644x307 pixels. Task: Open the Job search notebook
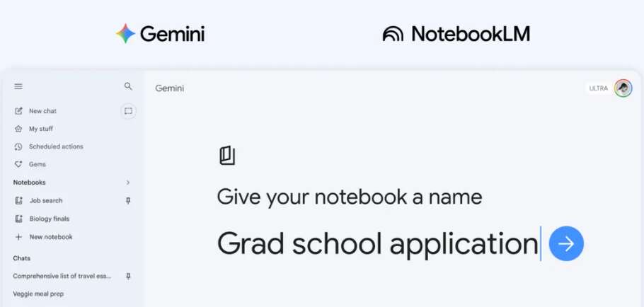pos(45,200)
